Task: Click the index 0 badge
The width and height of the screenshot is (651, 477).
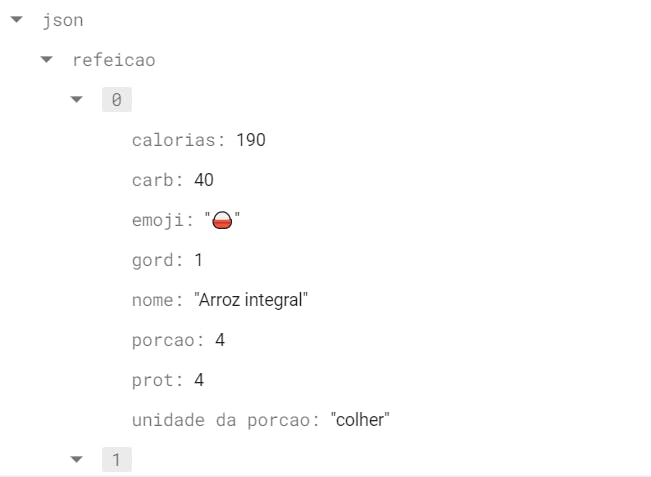Action: [116, 100]
